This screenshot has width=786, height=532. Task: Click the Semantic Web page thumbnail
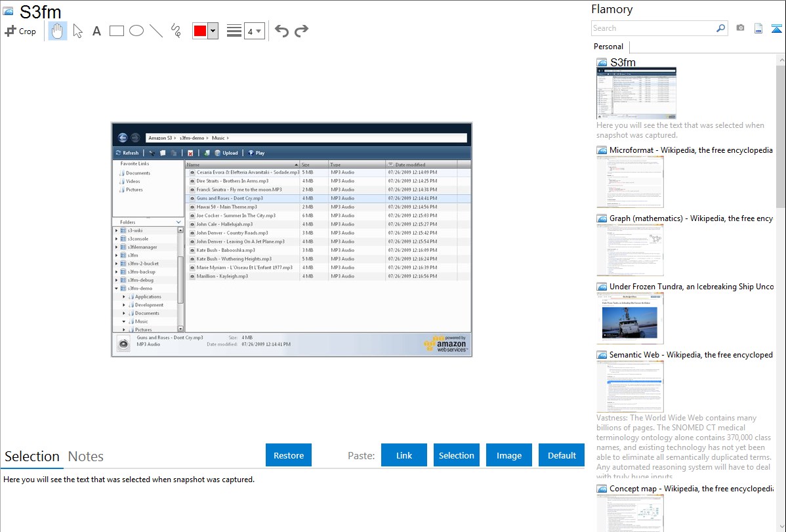(630, 386)
